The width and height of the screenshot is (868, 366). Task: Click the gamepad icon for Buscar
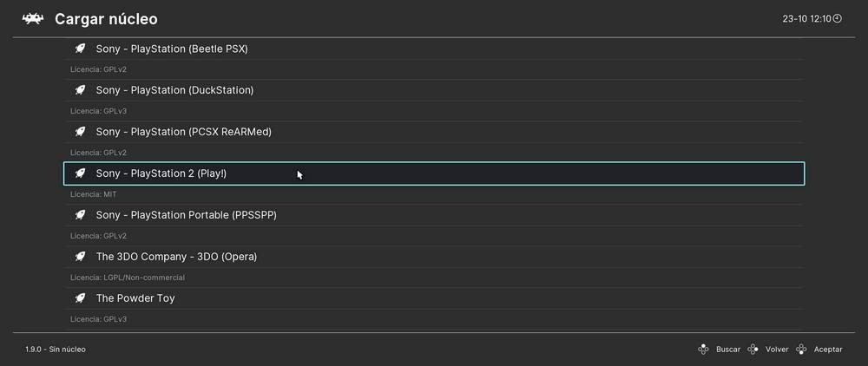coord(703,350)
